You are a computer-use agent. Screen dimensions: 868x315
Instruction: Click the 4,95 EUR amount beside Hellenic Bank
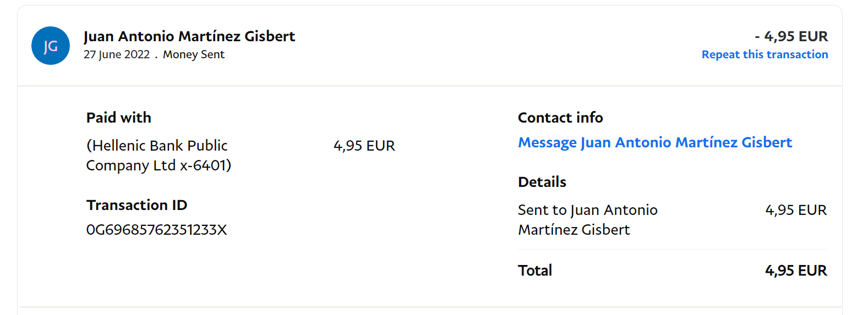364,146
